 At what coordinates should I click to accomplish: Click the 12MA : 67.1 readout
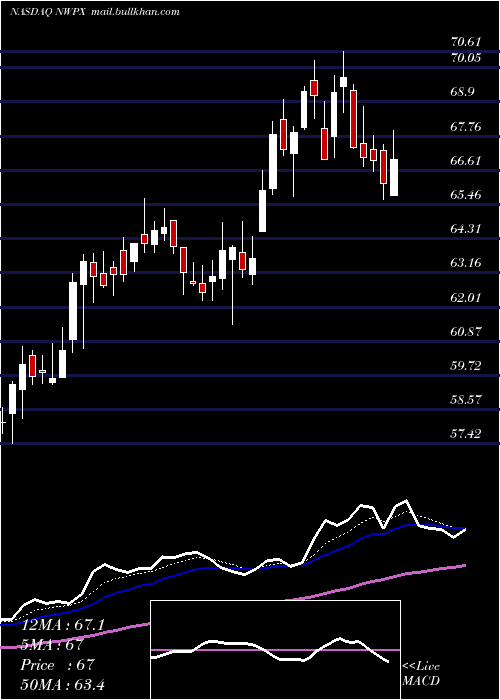pyautogui.click(x=62, y=625)
